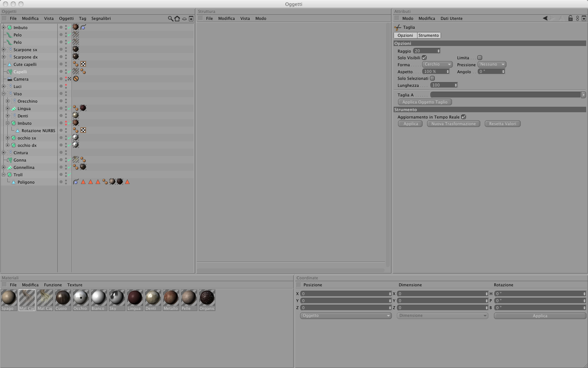Viewport: 588px width, 368px height.
Task: Click the Lingua object icon in the tree
Action: pos(14,109)
